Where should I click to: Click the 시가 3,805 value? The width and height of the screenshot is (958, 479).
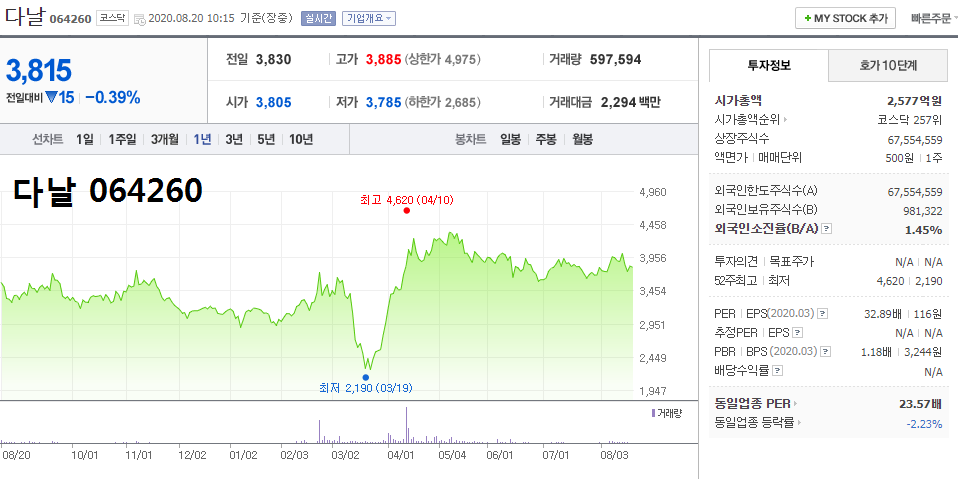tap(274, 102)
